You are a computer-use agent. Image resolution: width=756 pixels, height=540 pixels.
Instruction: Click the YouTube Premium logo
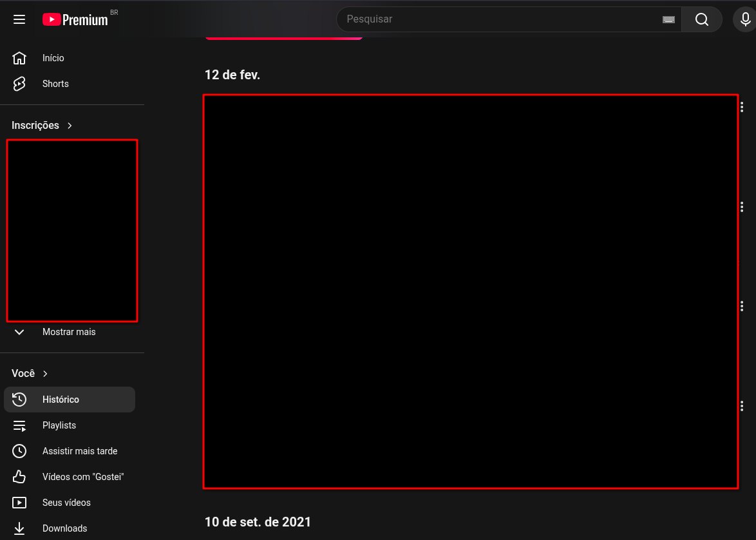[76, 19]
